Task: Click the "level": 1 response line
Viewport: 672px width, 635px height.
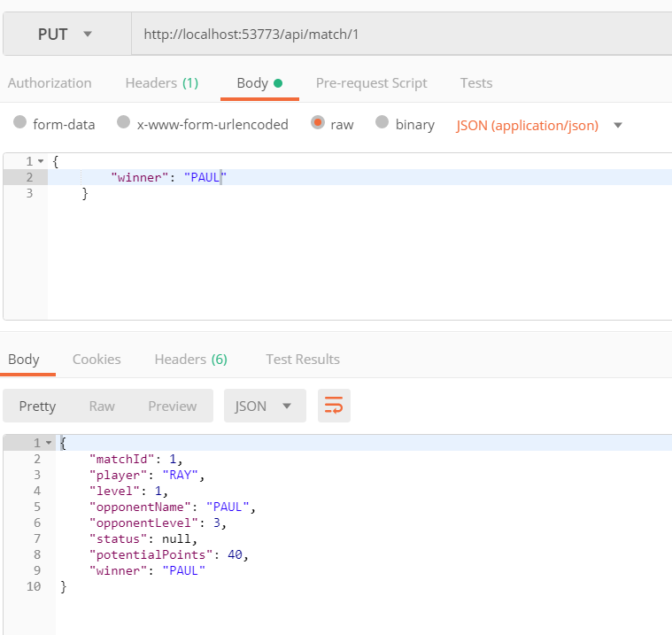Action: click(128, 491)
